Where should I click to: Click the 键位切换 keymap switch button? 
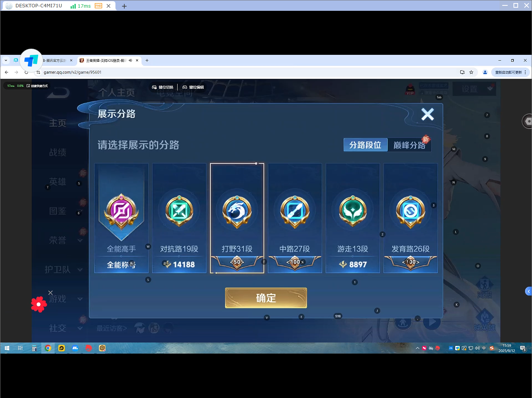click(x=163, y=87)
